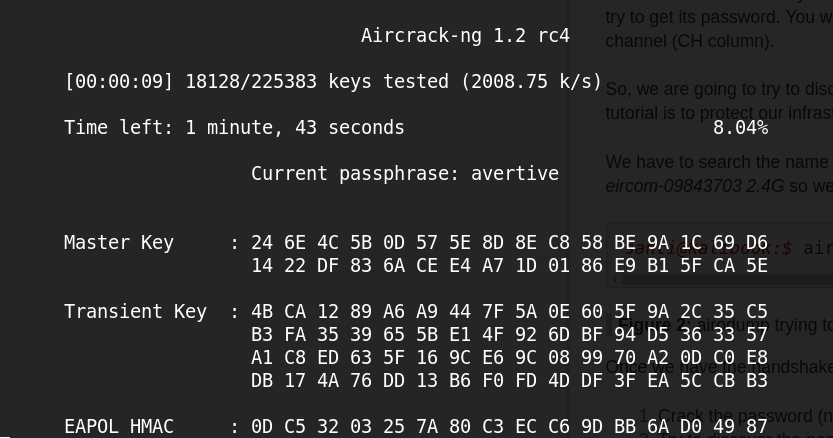Click Transient Key row starting with B3 FA
833x438 pixels.
point(509,335)
